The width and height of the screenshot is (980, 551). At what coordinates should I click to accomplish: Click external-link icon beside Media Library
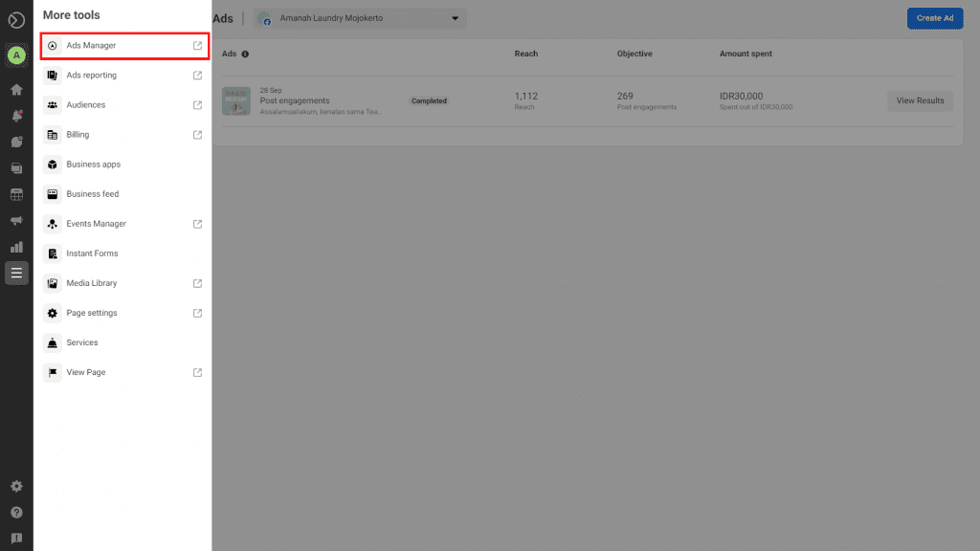(x=197, y=283)
